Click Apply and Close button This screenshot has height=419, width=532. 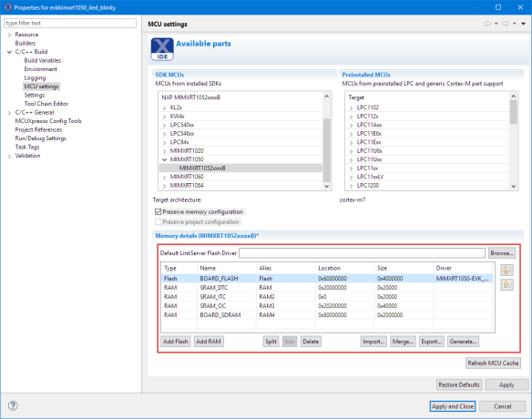click(453, 406)
